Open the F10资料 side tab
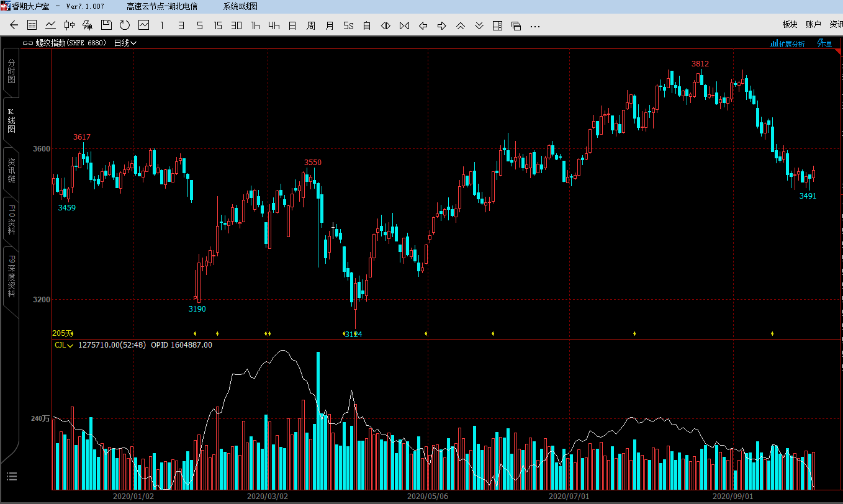Image resolution: width=843 pixels, height=504 pixels. pyautogui.click(x=11, y=216)
